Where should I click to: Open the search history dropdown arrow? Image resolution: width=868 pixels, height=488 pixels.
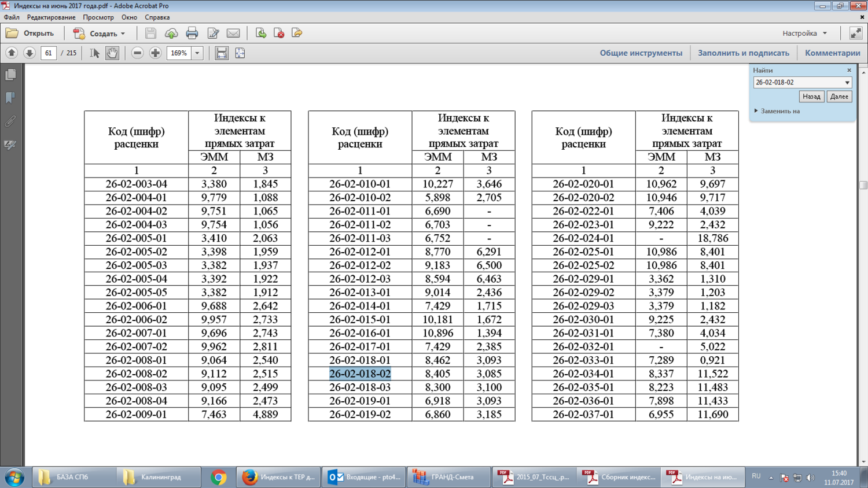click(847, 83)
